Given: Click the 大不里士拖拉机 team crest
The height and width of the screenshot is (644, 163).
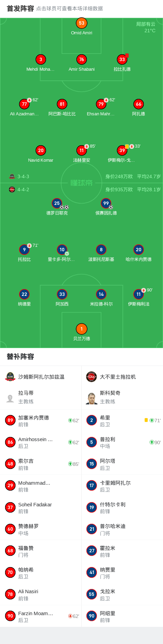Looking at the screenshot, I should tap(92, 377).
